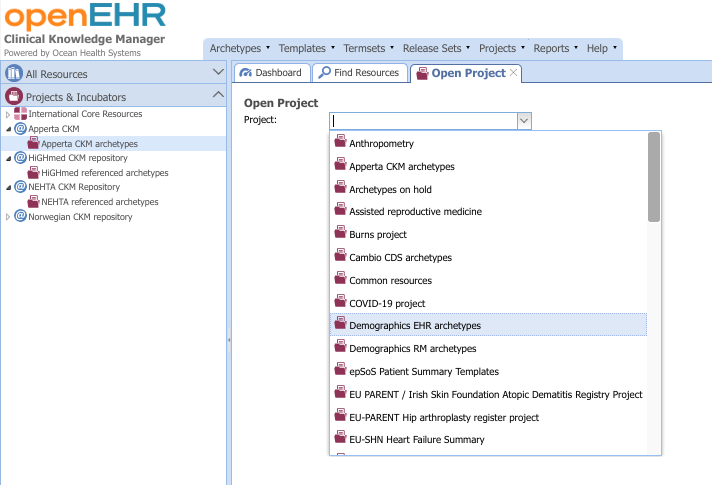Click the epSoS Patient Summary Templates icon

pos(341,369)
